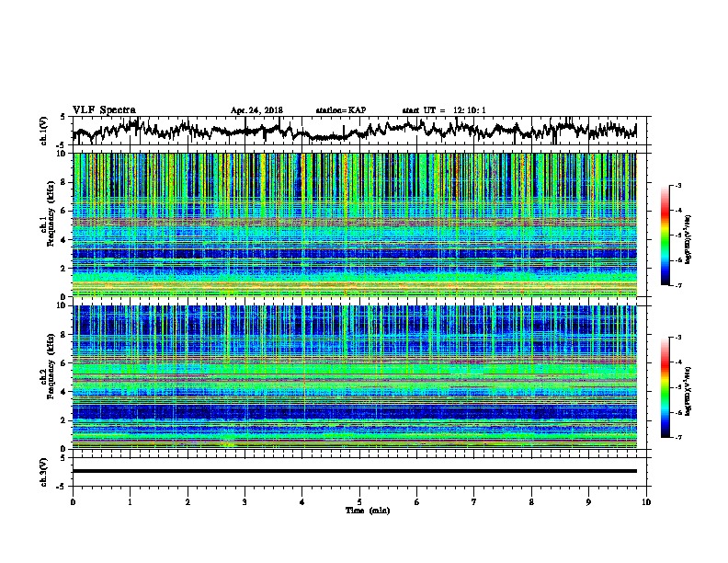Click the ch.1 voltage waveform trace
728x563 pixels.
click(x=354, y=131)
